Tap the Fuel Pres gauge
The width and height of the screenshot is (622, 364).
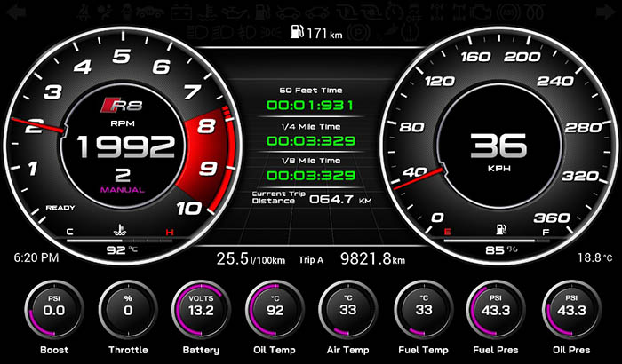(x=496, y=310)
